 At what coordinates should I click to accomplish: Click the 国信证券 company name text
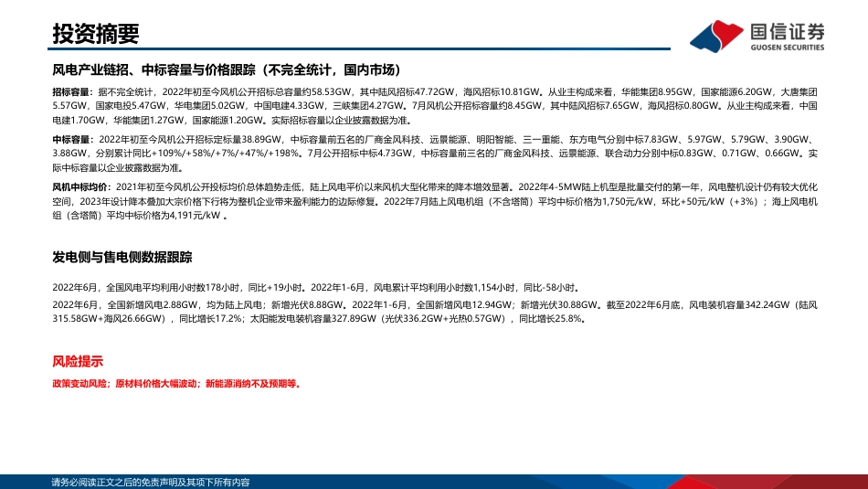click(788, 32)
